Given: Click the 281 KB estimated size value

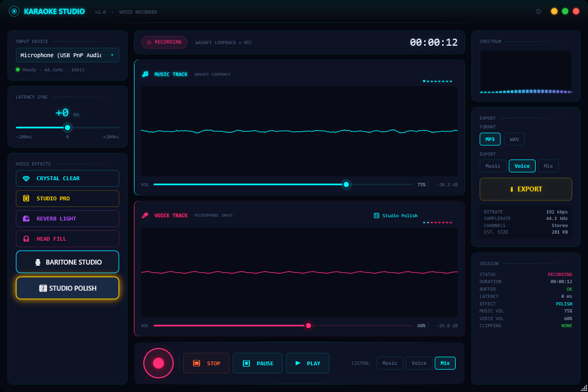Looking at the screenshot, I should point(560,232).
